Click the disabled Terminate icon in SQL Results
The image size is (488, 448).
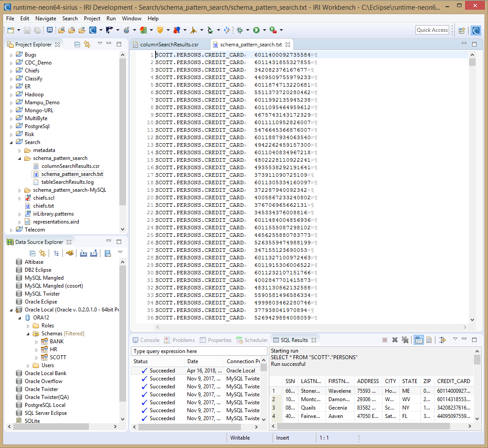(x=385, y=340)
